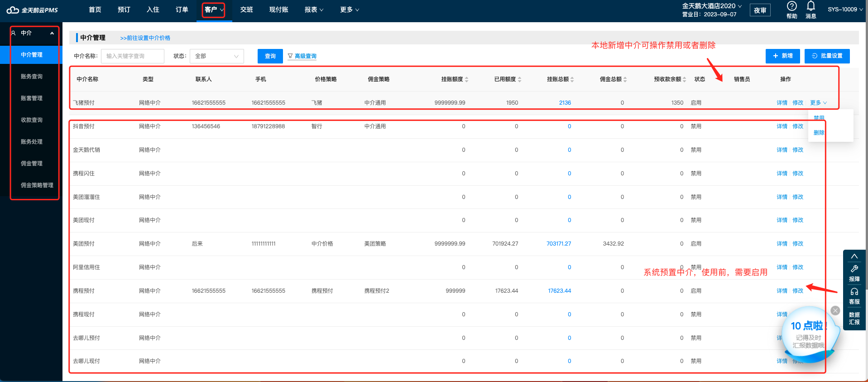
Task: Open 挂账总额 703171.27 for 美团预付
Action: point(559,244)
